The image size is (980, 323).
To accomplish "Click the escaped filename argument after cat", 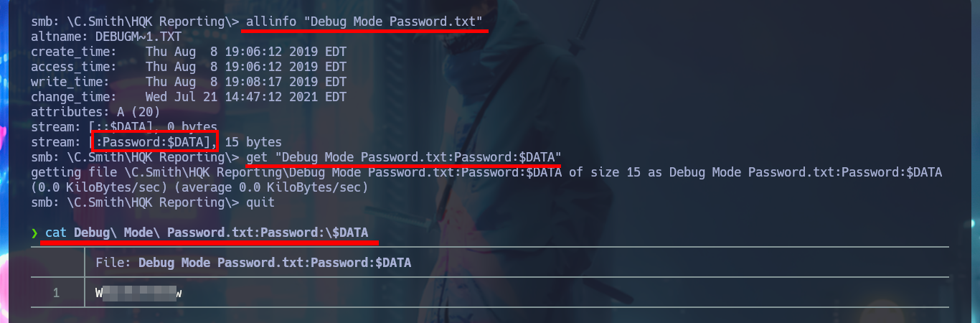I will (221, 233).
